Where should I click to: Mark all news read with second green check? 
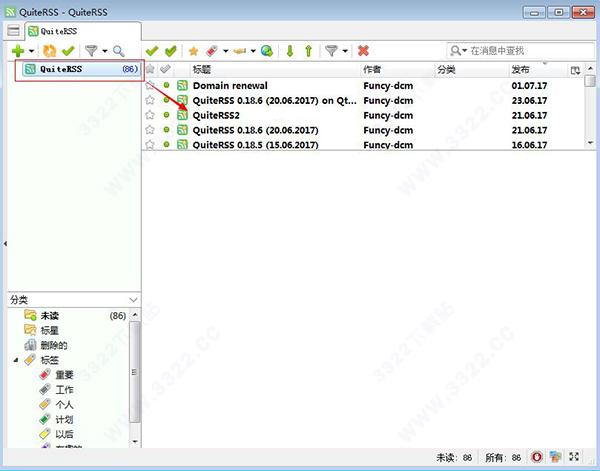(171, 51)
